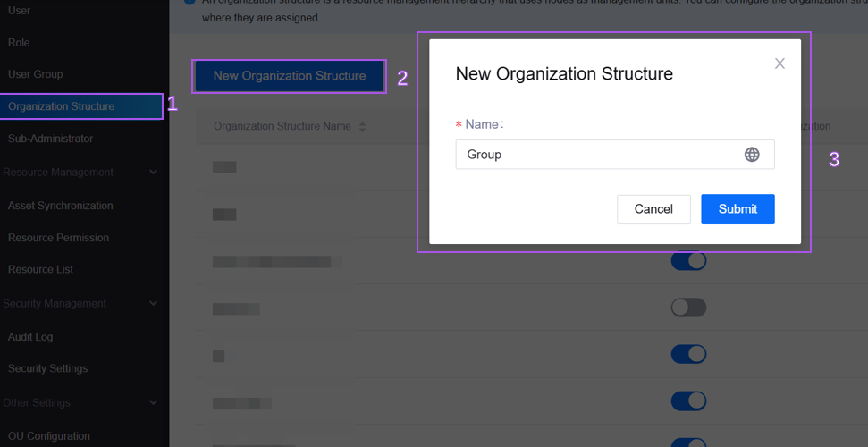Select Asset Synchronization in sidebar
Screen dimensions: 868x447
(61, 206)
